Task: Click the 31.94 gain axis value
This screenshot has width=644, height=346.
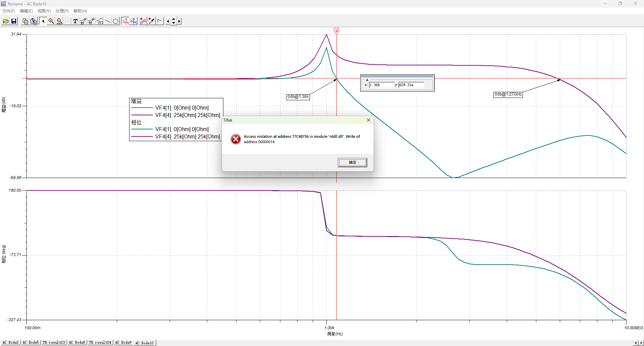Action: [x=16, y=34]
